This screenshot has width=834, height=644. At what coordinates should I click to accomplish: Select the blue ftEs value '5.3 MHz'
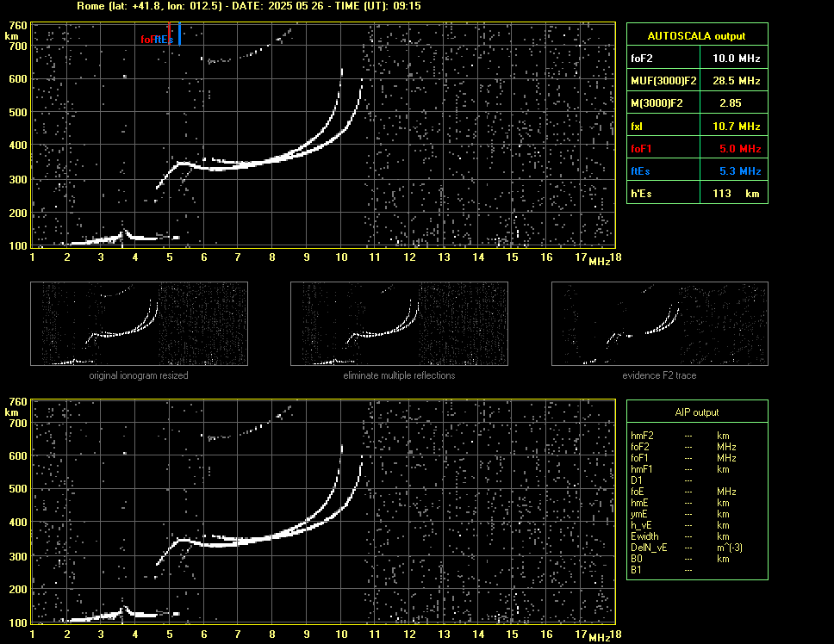click(740, 171)
